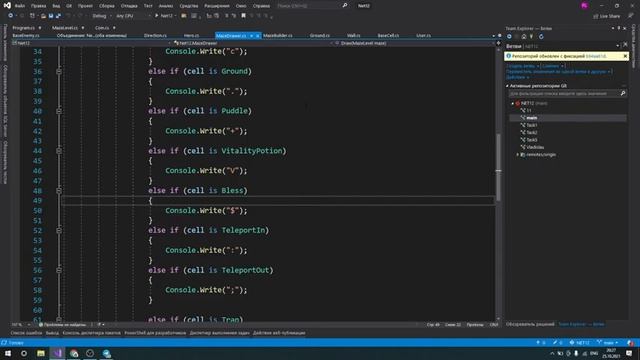The height and width of the screenshot is (360, 640).
Task: Select the task3 branch
Action: coord(531,140)
